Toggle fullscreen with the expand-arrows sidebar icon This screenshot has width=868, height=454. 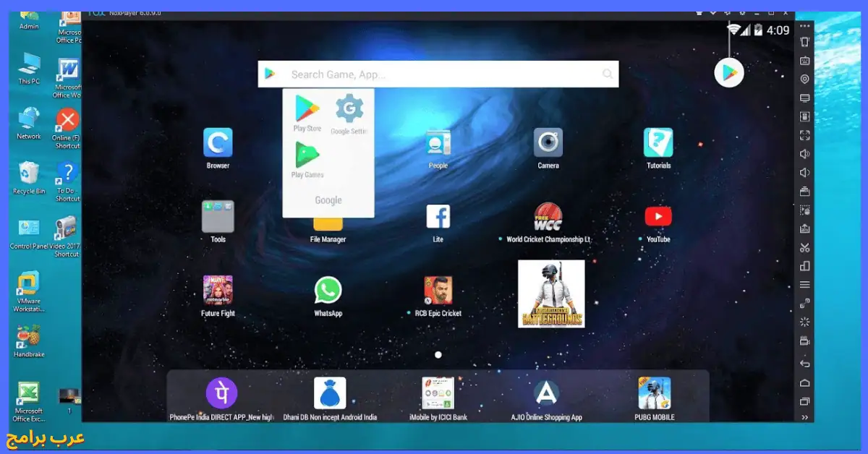[x=804, y=135]
